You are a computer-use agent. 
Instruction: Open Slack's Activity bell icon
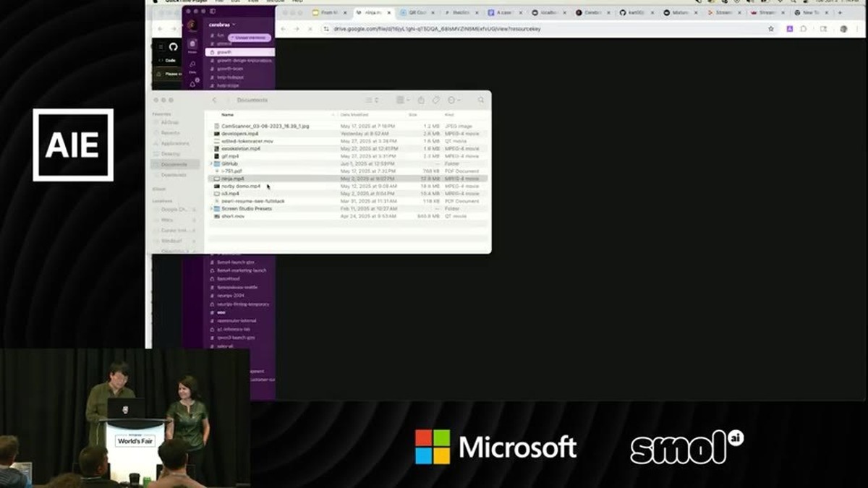[x=192, y=83]
